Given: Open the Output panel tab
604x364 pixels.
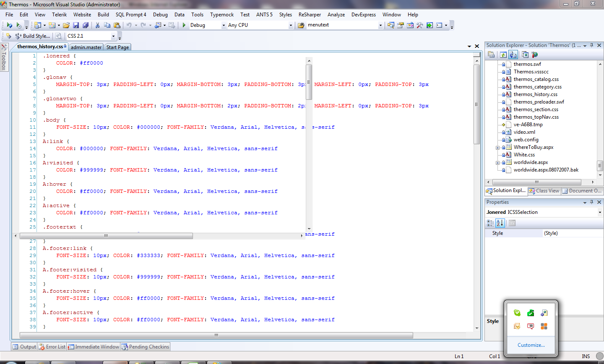Looking at the screenshot, I should coord(24,347).
